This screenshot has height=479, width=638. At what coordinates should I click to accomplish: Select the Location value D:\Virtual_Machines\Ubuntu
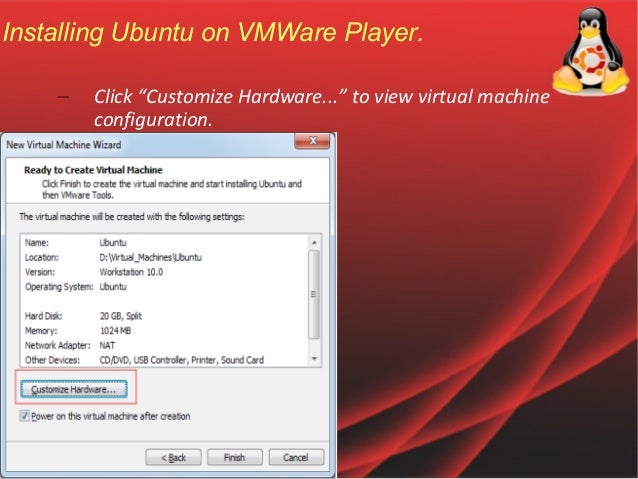pos(151,257)
